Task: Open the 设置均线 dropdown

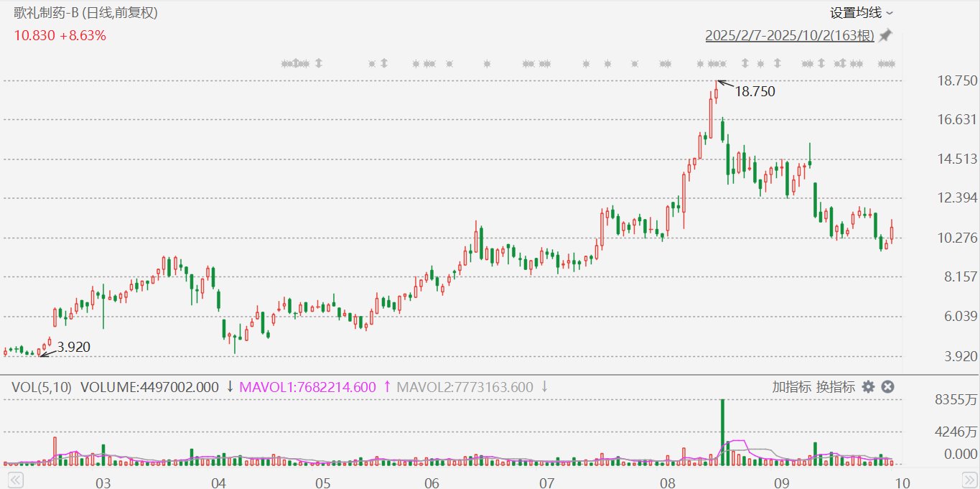Action: (x=861, y=13)
